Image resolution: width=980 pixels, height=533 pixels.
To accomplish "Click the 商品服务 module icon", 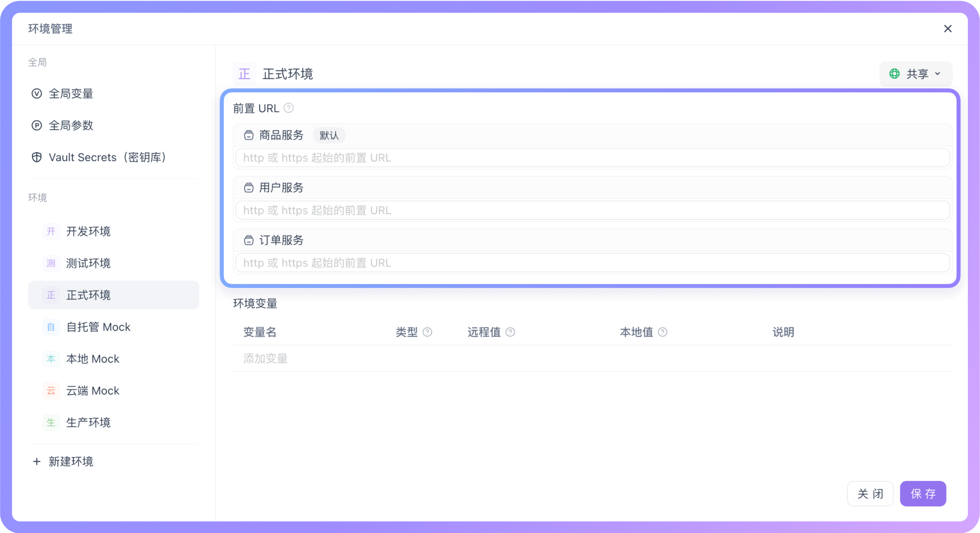I will [x=249, y=135].
